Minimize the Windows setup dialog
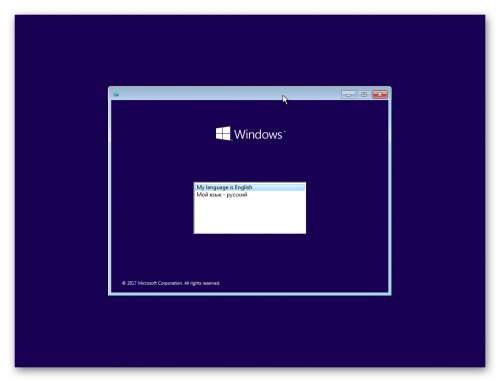Viewport: 500px width, 382px height. tap(348, 95)
